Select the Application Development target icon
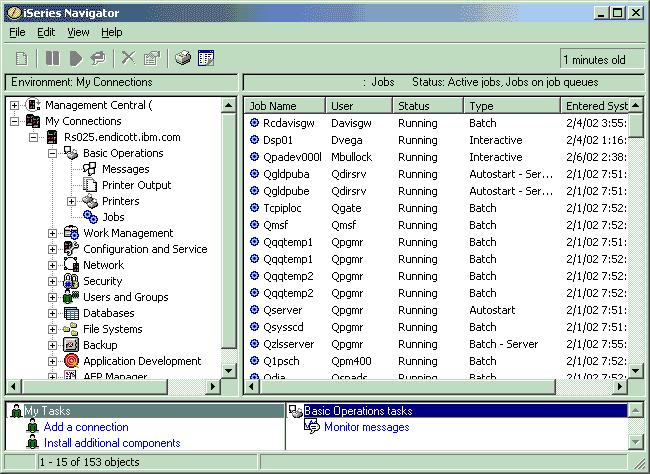The height and width of the screenshot is (474, 650). [x=71, y=361]
